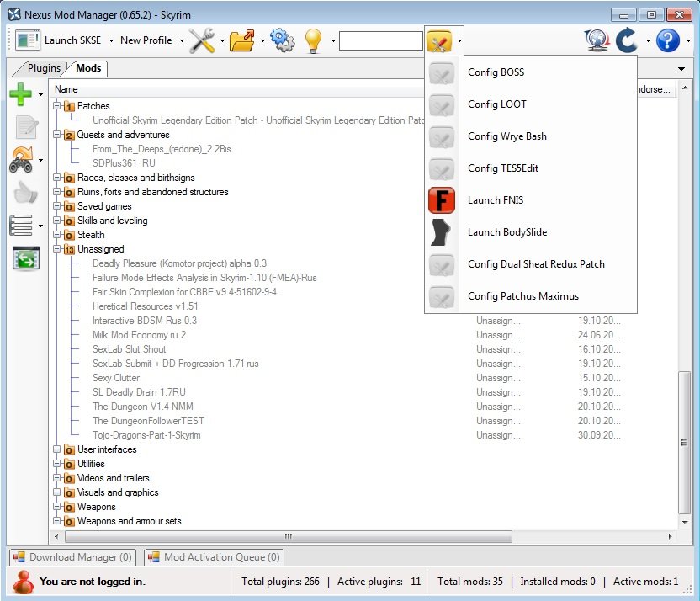
Task: Collapse the Quests and adventures category
Action: (56, 136)
